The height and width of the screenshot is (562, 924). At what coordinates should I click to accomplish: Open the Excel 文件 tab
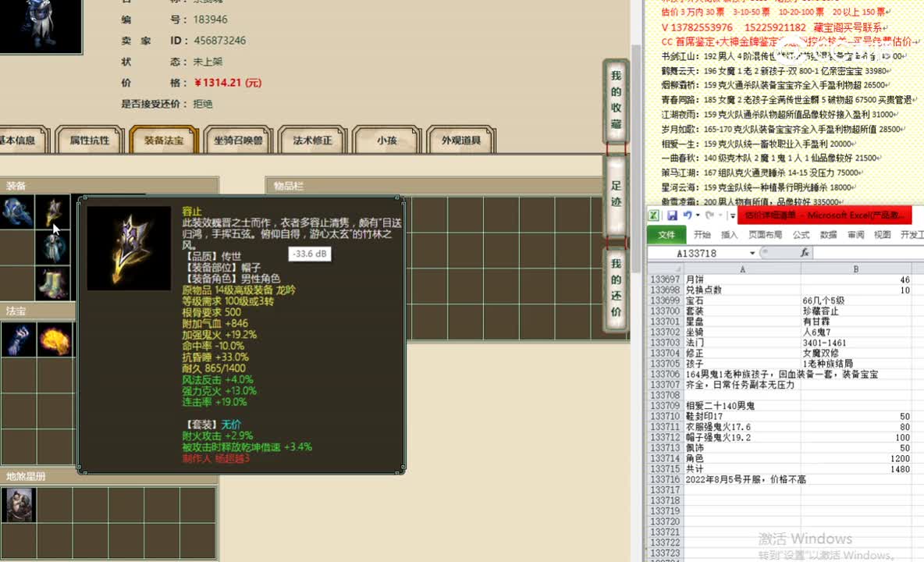pos(666,234)
